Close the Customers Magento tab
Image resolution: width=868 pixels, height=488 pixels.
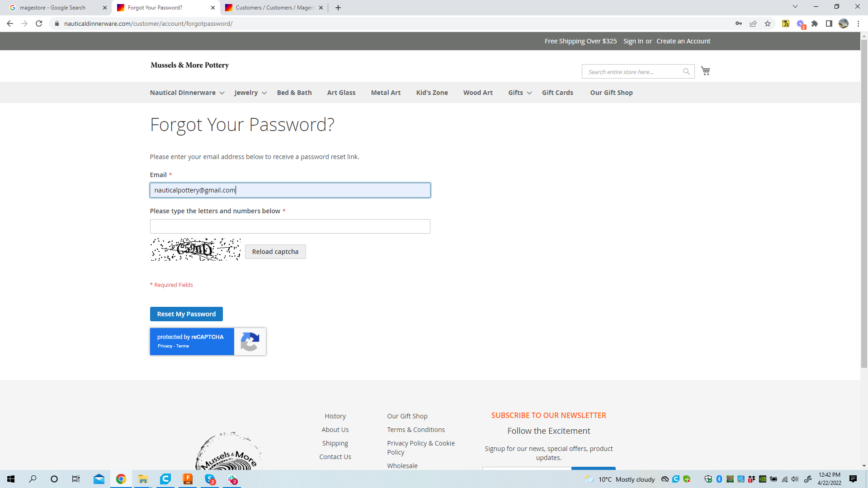coord(321,8)
